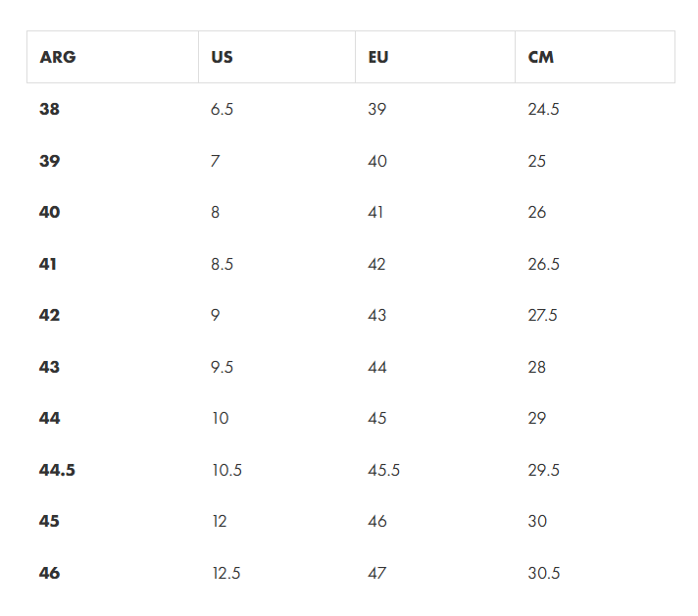Image resolution: width=698 pixels, height=616 pixels.
Task: Click US size 10.5 cell
Action: click(227, 470)
